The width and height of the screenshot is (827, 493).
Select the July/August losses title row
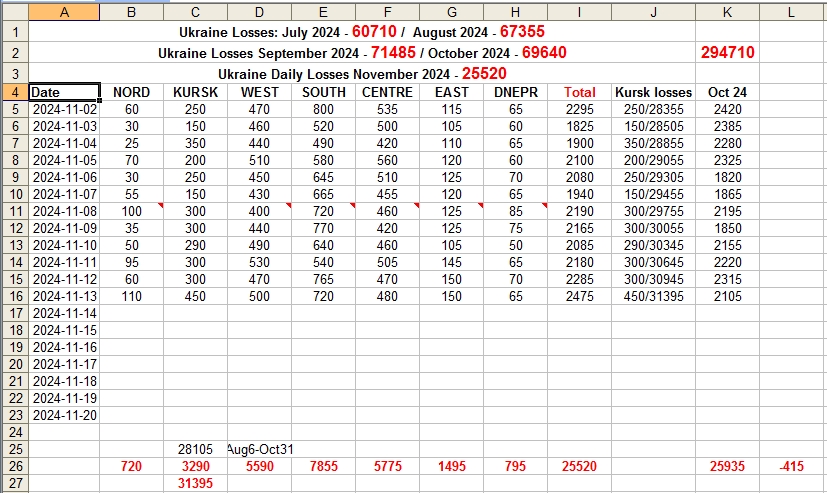pyautogui.click(x=362, y=32)
